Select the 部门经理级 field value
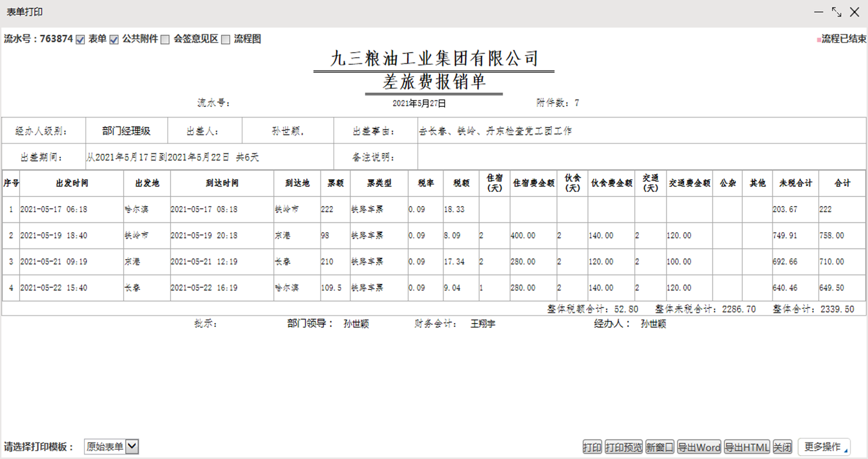This screenshot has width=868, height=459. click(x=126, y=131)
